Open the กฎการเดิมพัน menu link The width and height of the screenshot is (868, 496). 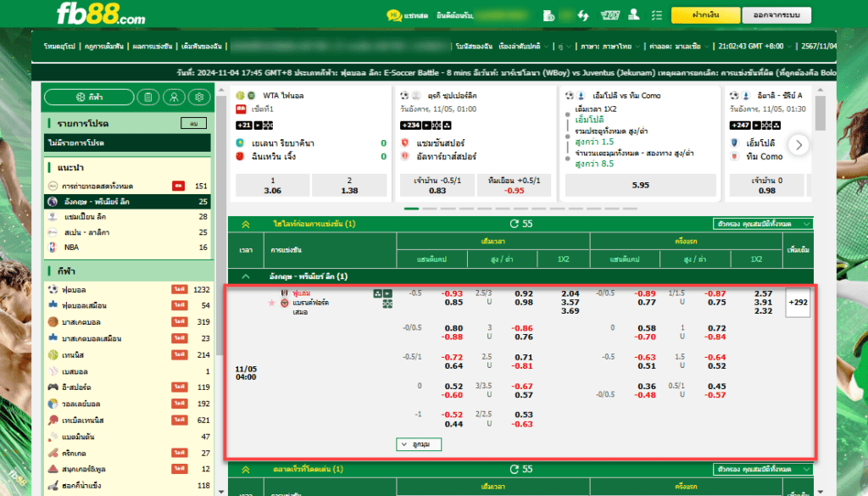pos(104,47)
